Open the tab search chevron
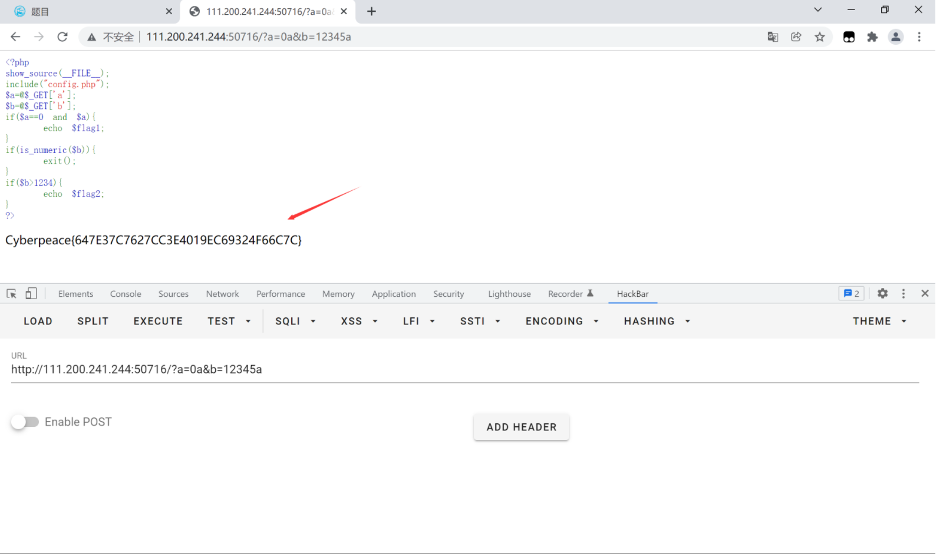Image resolution: width=943 pixels, height=560 pixels. pos(818,9)
